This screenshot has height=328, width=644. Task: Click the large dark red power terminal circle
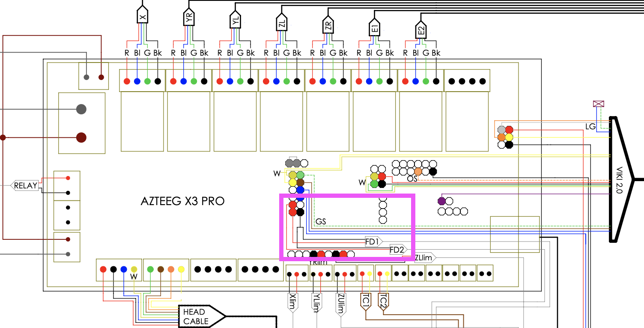pos(81,137)
